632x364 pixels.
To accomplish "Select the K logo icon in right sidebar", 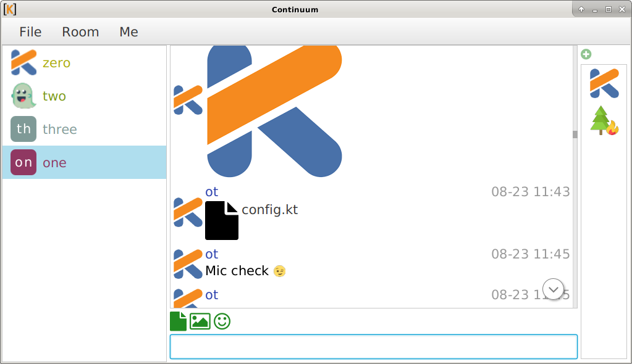I will 604,83.
